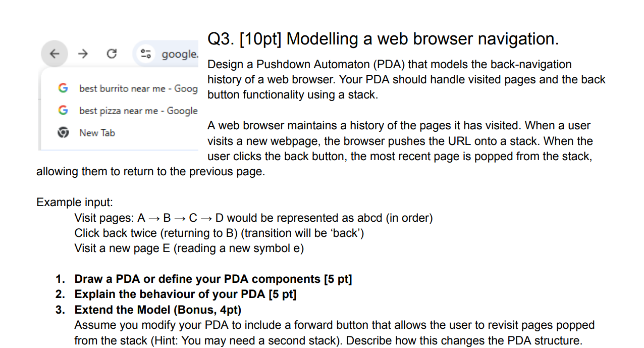
Task: Click the heading 'Q3. [10pt] Modelling a web browser navigation.'
Action: coord(383,39)
